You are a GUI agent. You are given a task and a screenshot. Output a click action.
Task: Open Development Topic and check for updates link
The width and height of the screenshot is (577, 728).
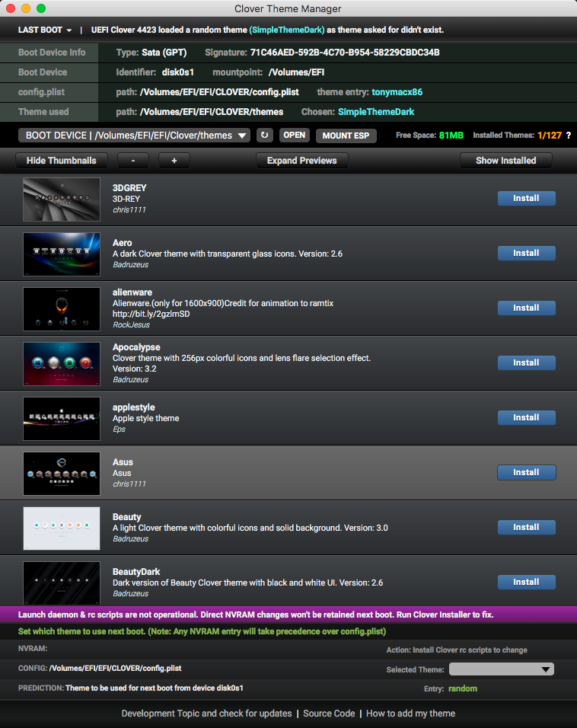point(206,713)
